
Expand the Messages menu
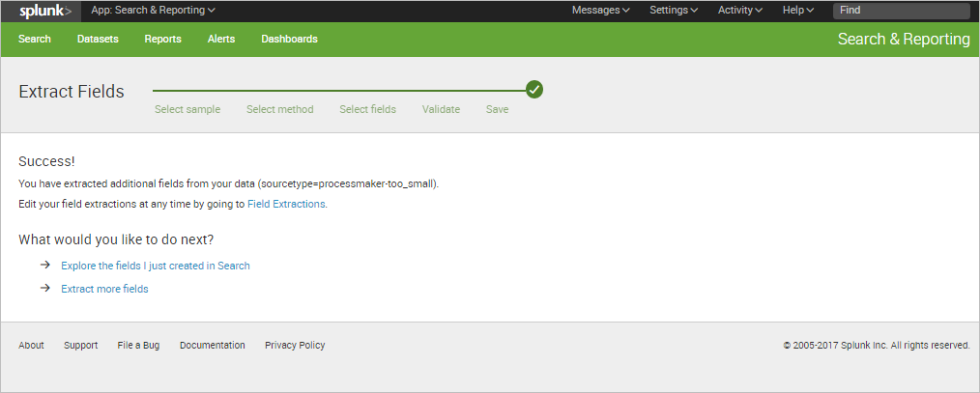[x=600, y=10]
